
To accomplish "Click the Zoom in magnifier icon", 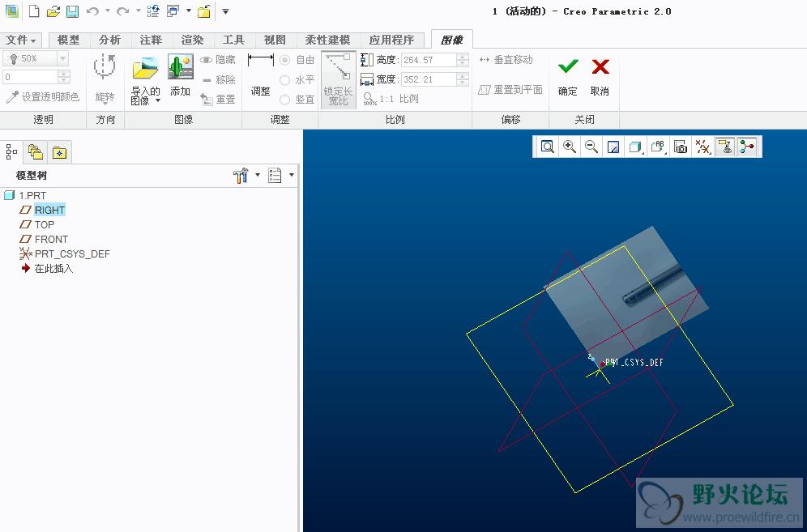I will click(570, 147).
